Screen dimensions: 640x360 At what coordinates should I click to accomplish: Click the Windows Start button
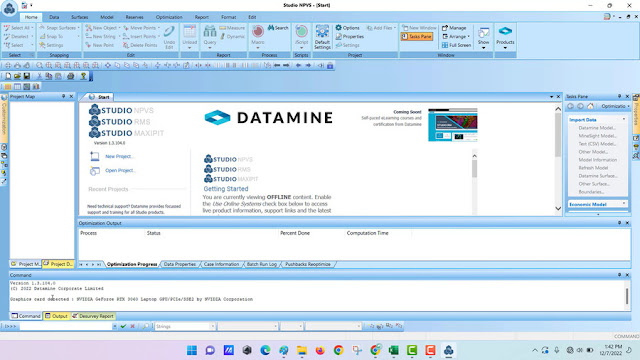coord(192,350)
